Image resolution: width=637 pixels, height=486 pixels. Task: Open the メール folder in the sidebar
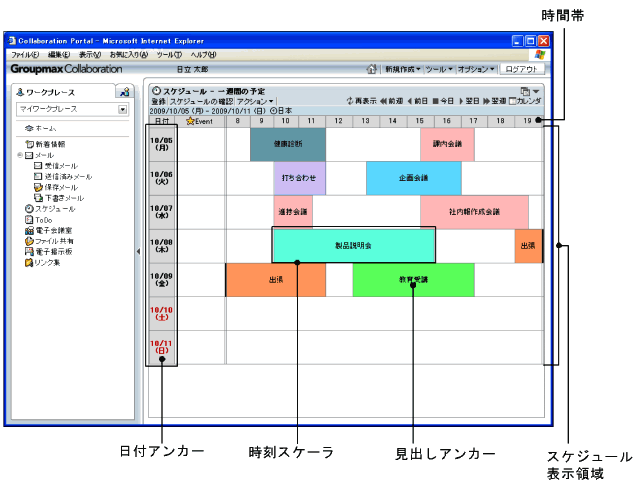tap(39, 155)
